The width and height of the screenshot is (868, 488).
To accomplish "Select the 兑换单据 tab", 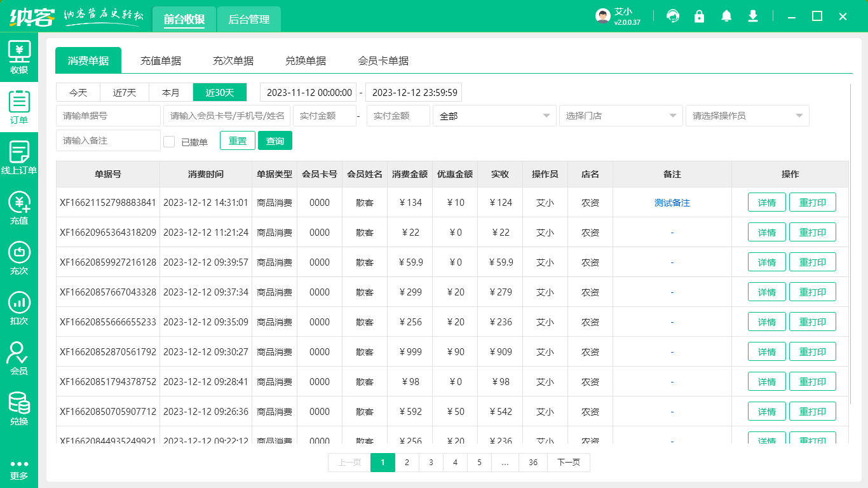I will [x=306, y=60].
